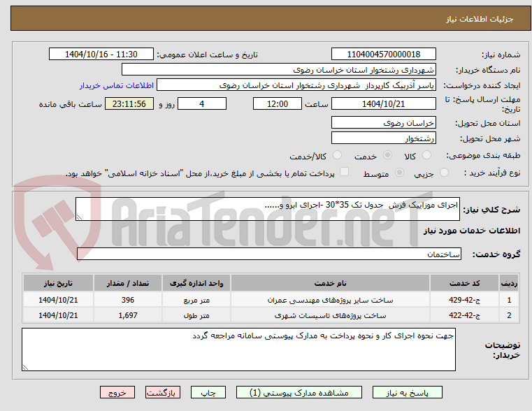Click the quantity cell 396
Viewport: 532px width, 411px height.
pyautogui.click(x=128, y=300)
